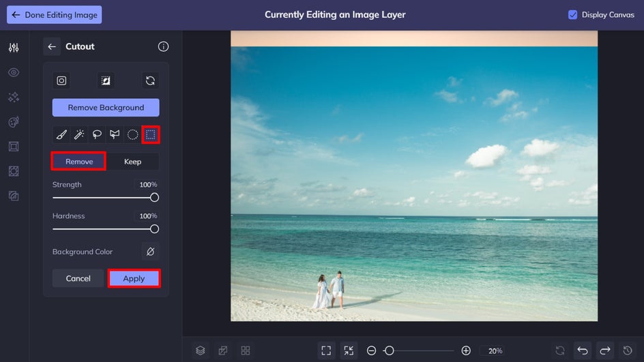Open the Textures sidebar icon
This screenshot has width=644, height=362.
pyautogui.click(x=14, y=196)
